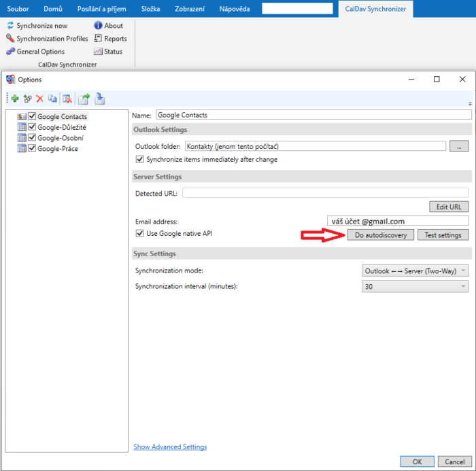The width and height of the screenshot is (476, 471).
Task: Browse Outlook folder with ellipsis button
Action: pyautogui.click(x=459, y=146)
